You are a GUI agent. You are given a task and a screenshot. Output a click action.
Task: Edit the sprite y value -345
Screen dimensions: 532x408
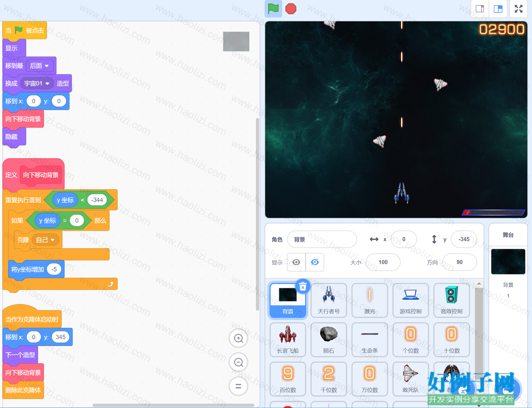[464, 239]
